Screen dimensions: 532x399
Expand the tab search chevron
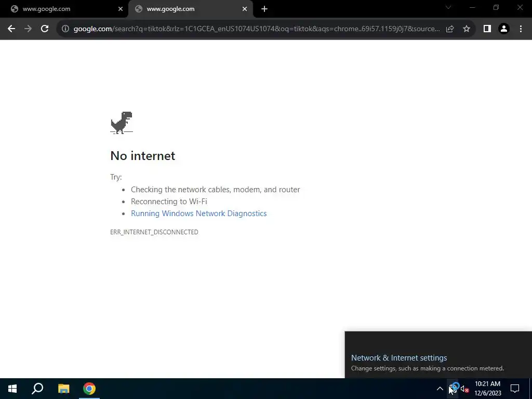click(448, 7)
